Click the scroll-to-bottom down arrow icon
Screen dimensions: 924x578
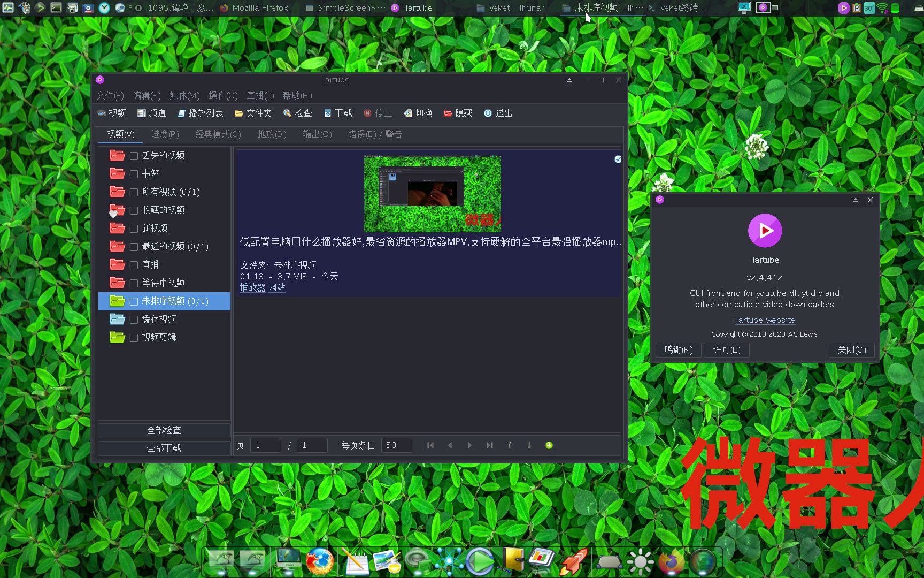529,445
